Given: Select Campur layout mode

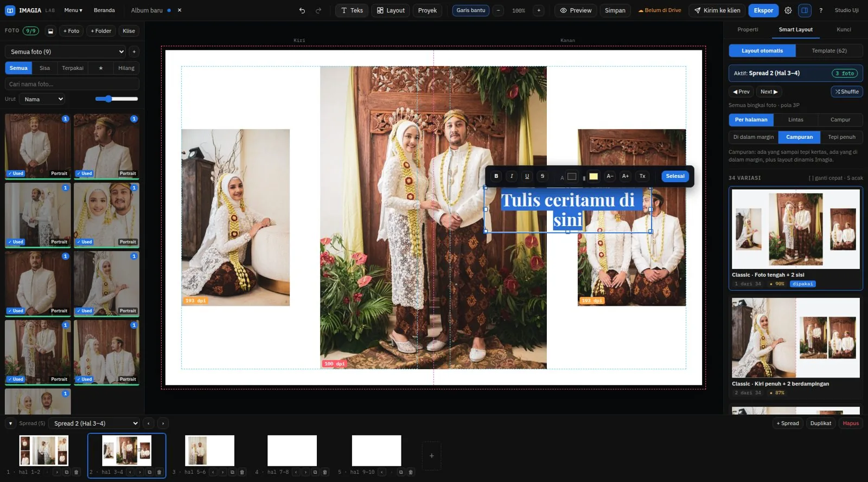Looking at the screenshot, I should [x=840, y=120].
